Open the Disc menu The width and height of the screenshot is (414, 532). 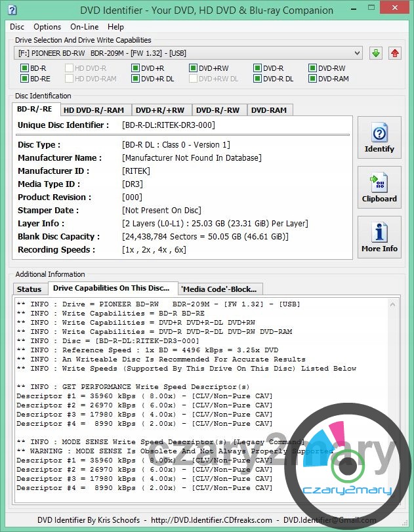click(x=17, y=27)
